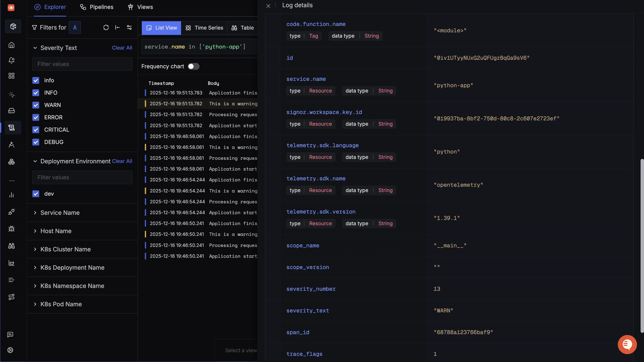Click the severity filter values input field
This screenshot has width=644, height=362.
point(82,64)
